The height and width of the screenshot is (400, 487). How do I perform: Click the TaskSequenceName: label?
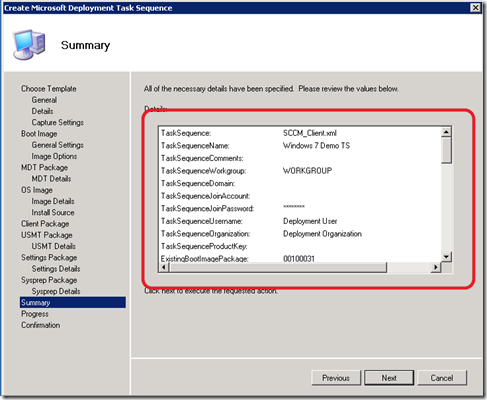click(x=195, y=146)
